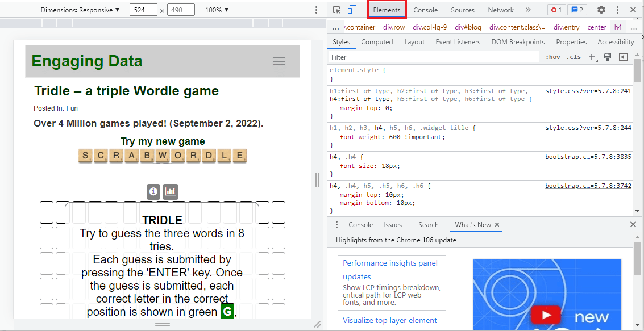This screenshot has height=331, width=644.
Task: Select div.col-lg-9 breadcrumb
Action: click(x=430, y=27)
